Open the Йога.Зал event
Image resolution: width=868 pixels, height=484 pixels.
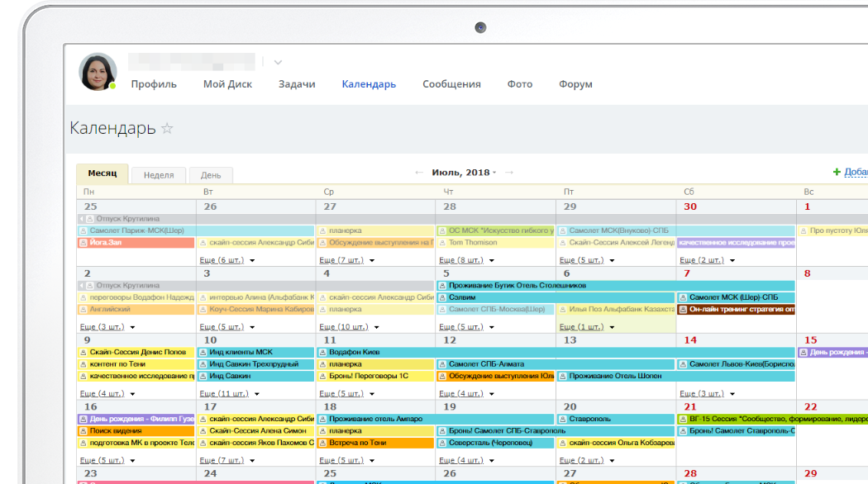click(136, 243)
